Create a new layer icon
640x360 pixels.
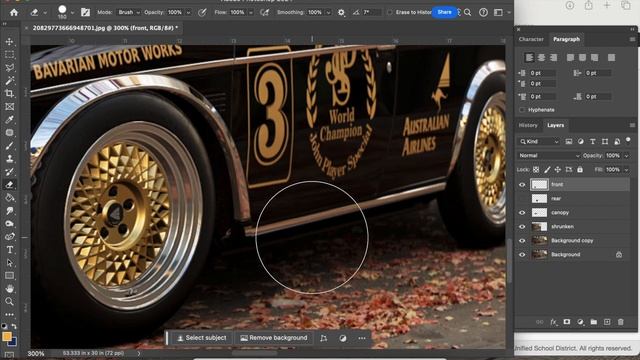pos(607,322)
